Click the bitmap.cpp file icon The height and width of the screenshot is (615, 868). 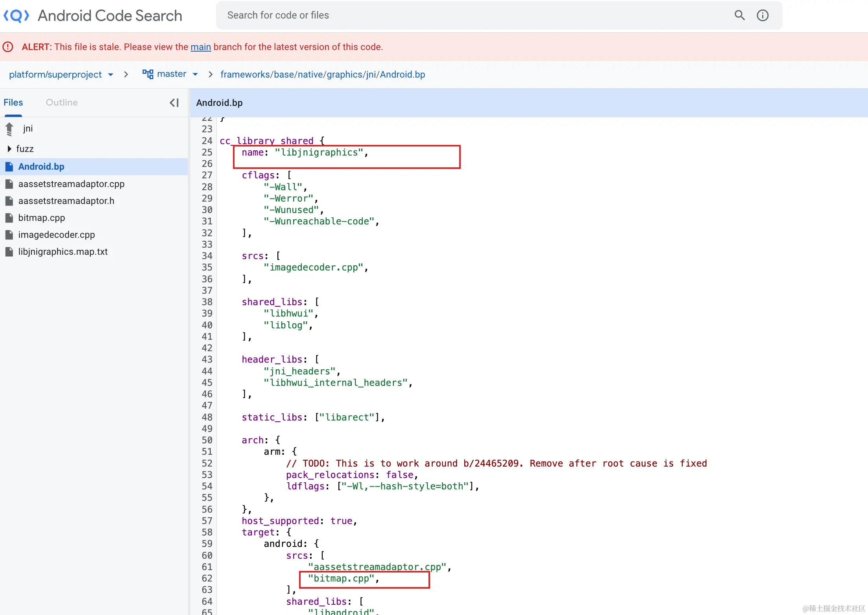click(9, 218)
